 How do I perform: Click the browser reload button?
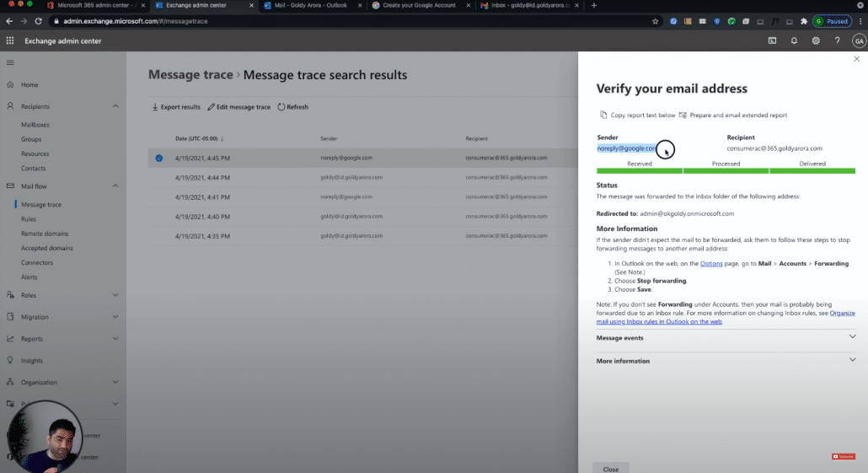[x=38, y=21]
